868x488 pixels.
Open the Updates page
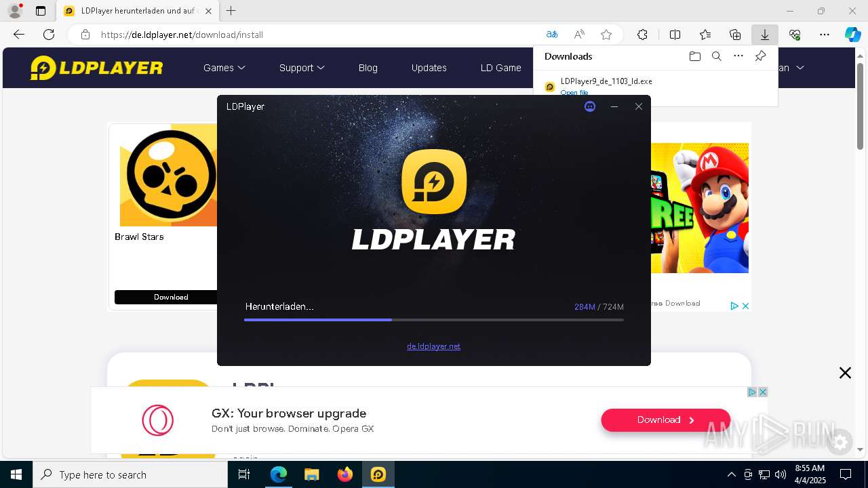tap(429, 68)
